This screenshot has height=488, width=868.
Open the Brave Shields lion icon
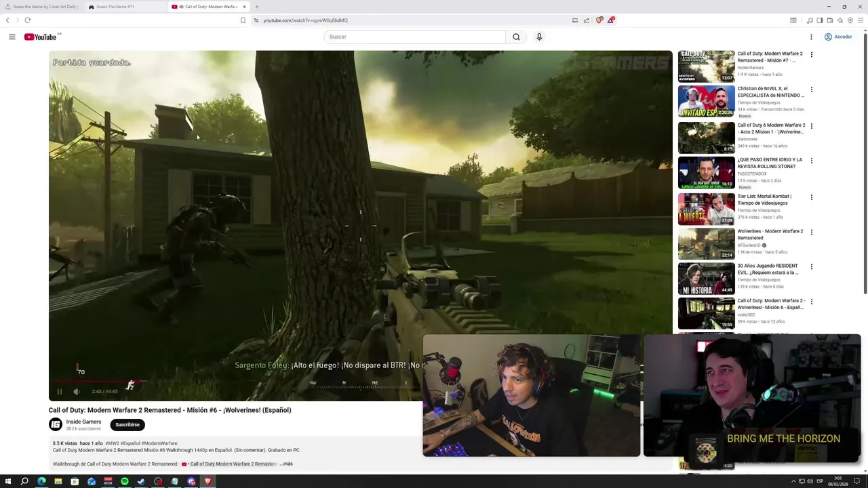(599, 20)
